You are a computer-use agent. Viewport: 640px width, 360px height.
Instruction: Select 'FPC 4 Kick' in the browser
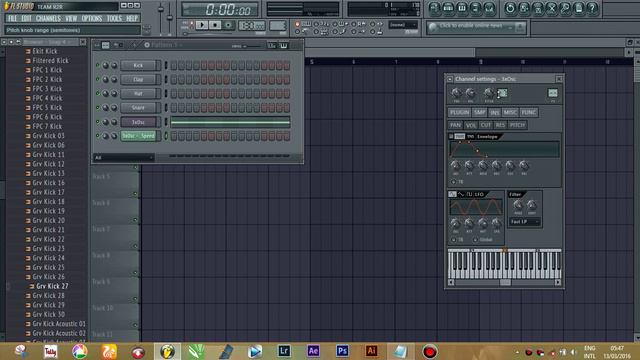click(47, 98)
